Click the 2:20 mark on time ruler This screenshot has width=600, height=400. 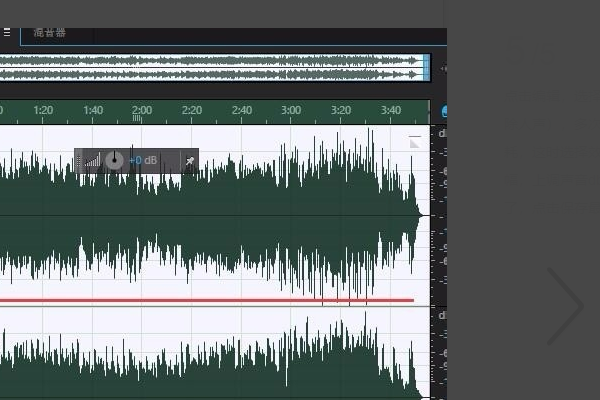tap(192, 110)
